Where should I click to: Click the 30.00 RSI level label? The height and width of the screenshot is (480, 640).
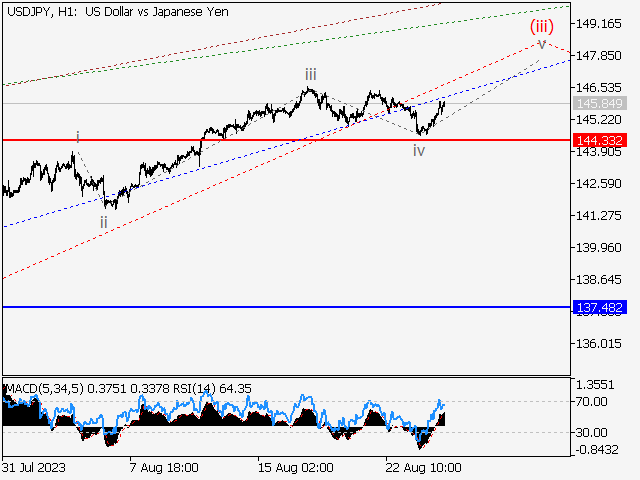tap(591, 432)
